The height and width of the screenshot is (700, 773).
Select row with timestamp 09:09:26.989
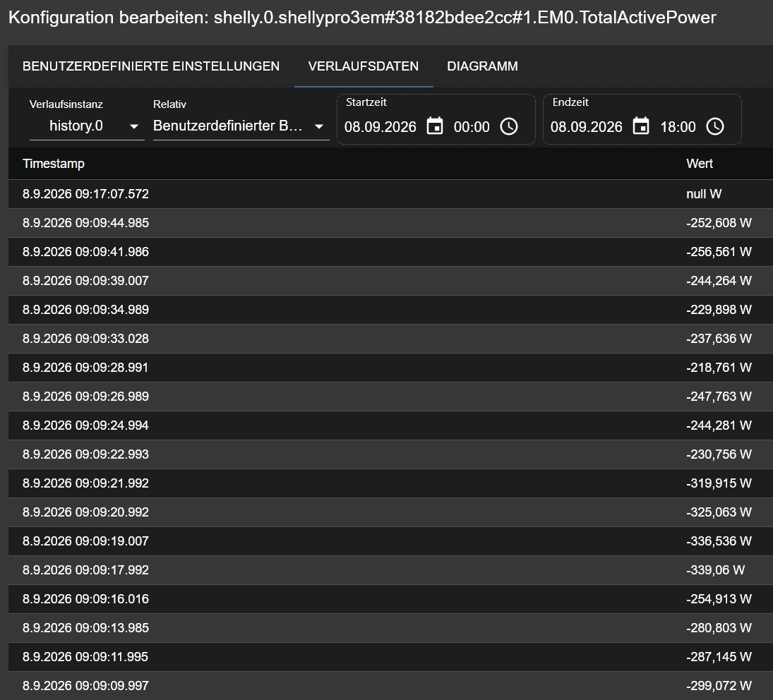point(390,397)
